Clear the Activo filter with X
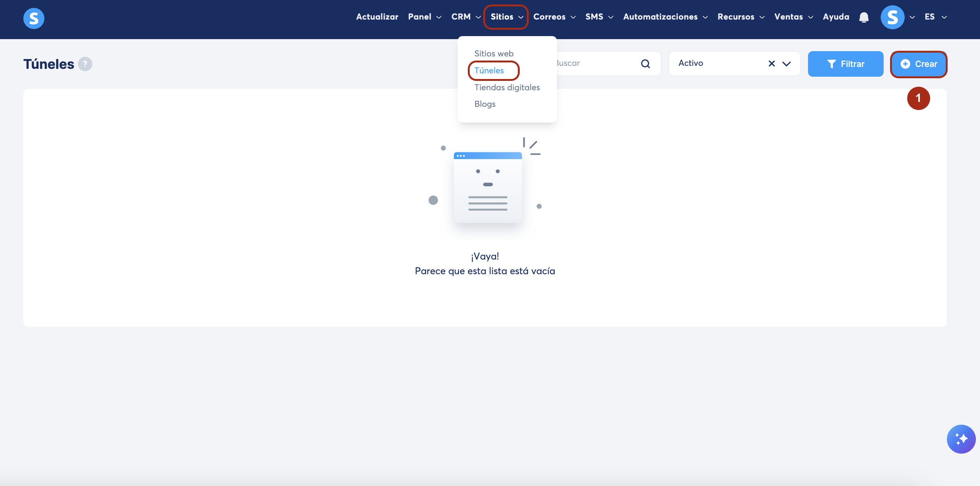980x486 pixels. (x=772, y=64)
